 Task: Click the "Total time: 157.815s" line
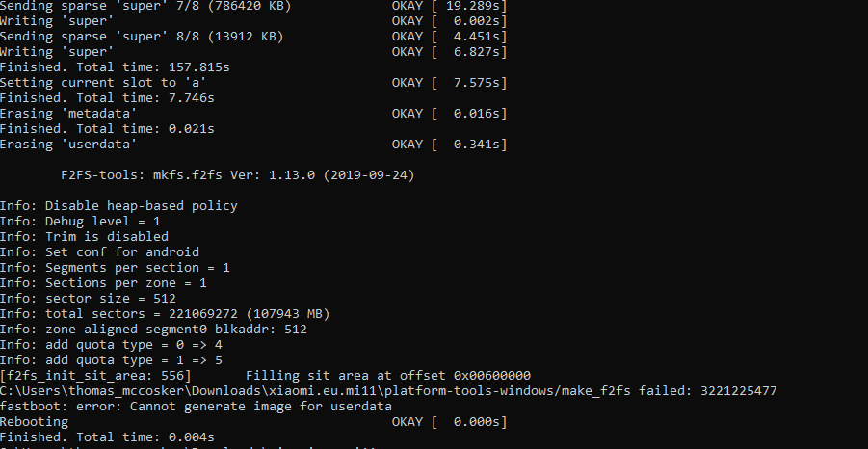(x=114, y=67)
